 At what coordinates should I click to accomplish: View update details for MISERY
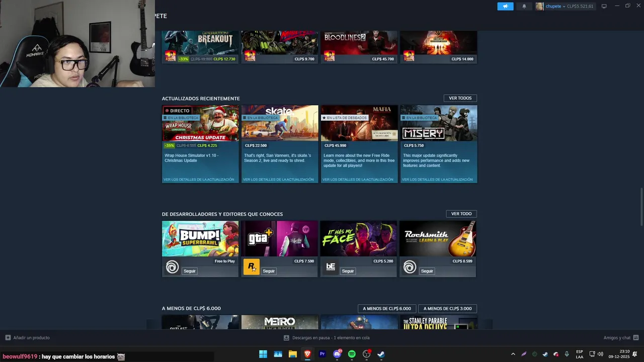(437, 179)
